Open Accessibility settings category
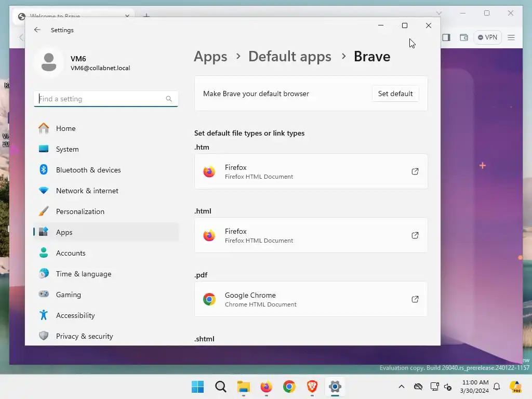 click(106, 315)
